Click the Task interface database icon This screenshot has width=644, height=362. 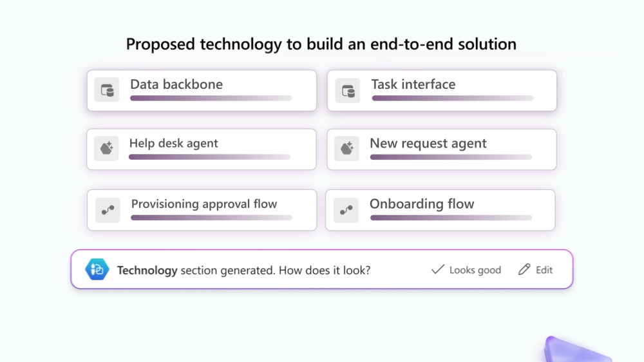pyautogui.click(x=348, y=91)
